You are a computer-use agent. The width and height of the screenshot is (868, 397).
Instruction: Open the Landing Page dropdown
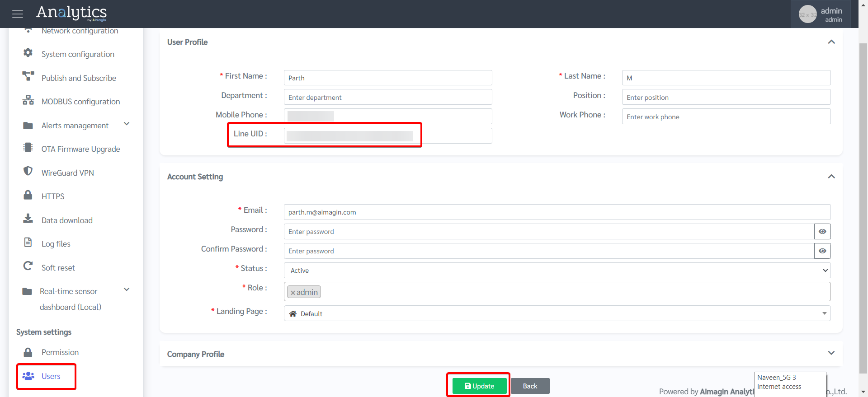(x=557, y=313)
